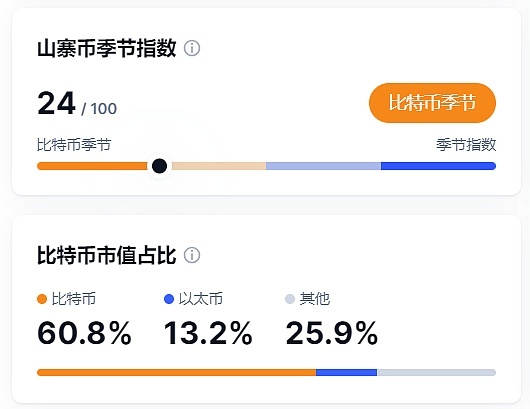Click the orange 比特币季节 badge button
The image size is (530, 409).
(432, 103)
